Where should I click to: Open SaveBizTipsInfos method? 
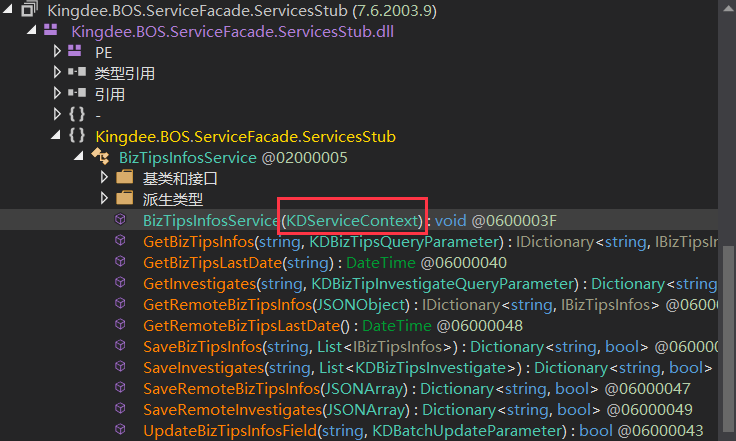click(430, 347)
